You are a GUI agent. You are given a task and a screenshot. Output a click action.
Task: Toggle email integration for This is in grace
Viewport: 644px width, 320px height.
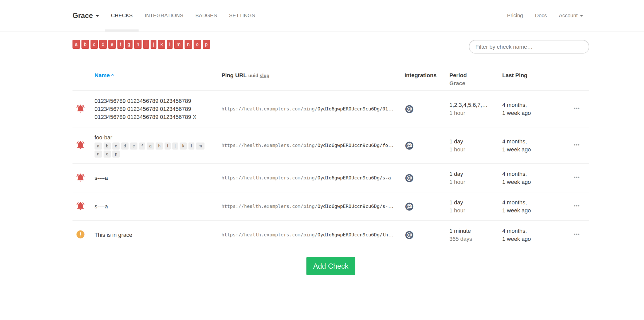pyautogui.click(x=409, y=235)
